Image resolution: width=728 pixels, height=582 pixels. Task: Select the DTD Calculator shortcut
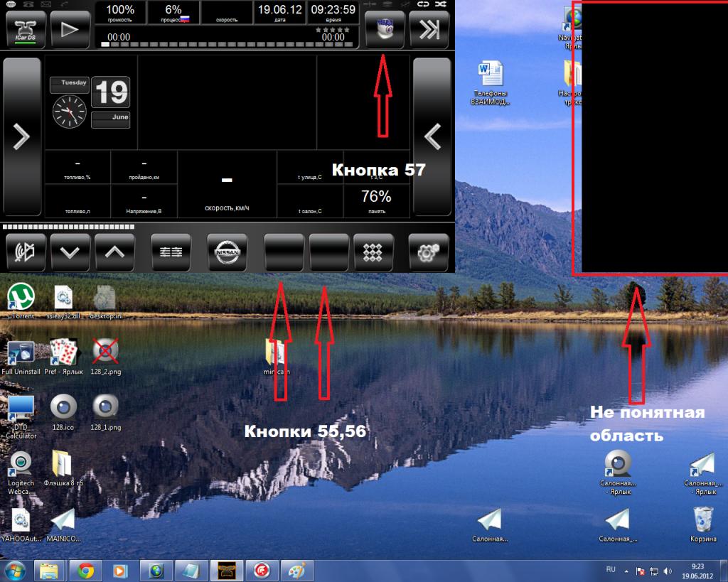(x=21, y=416)
